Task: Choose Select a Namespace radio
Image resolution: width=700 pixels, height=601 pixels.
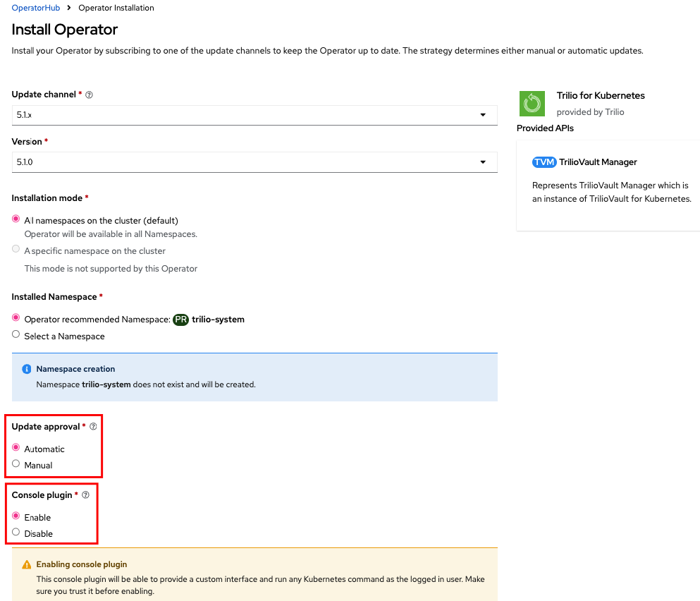Action: click(x=16, y=334)
